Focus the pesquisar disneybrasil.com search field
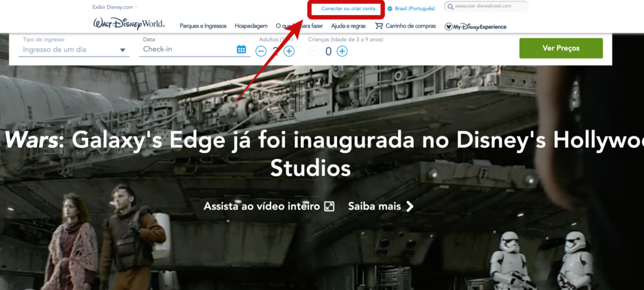 pyautogui.click(x=486, y=6)
